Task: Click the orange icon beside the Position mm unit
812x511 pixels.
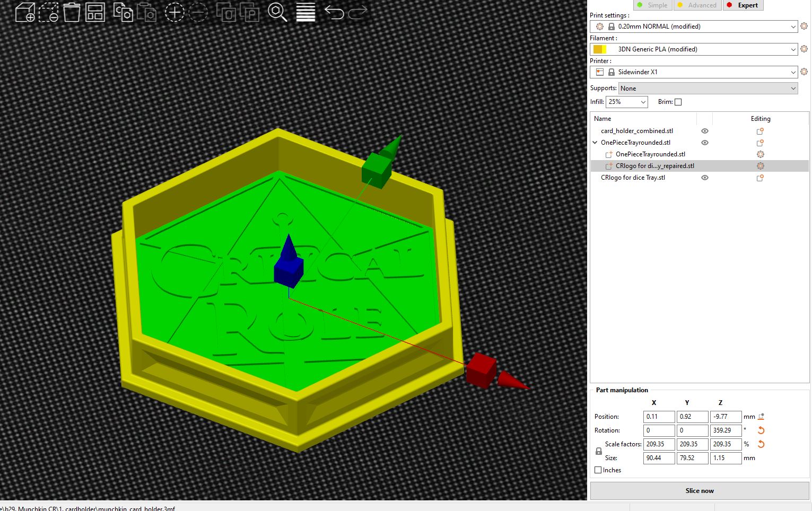Action: pos(761,417)
